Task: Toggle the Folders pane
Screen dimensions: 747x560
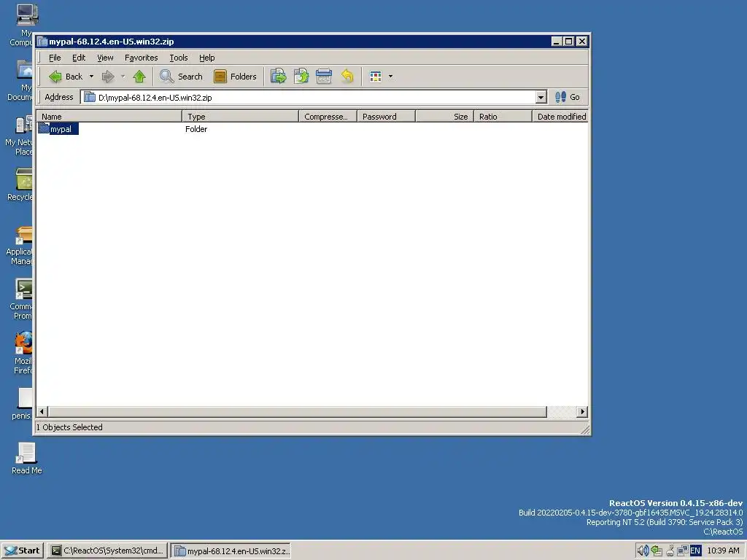Action: (236, 76)
